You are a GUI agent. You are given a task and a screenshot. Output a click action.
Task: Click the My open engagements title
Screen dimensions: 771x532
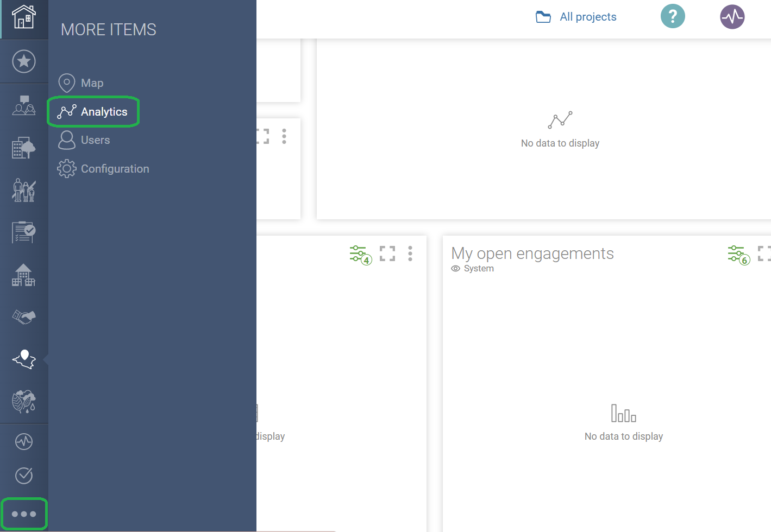pyautogui.click(x=532, y=254)
